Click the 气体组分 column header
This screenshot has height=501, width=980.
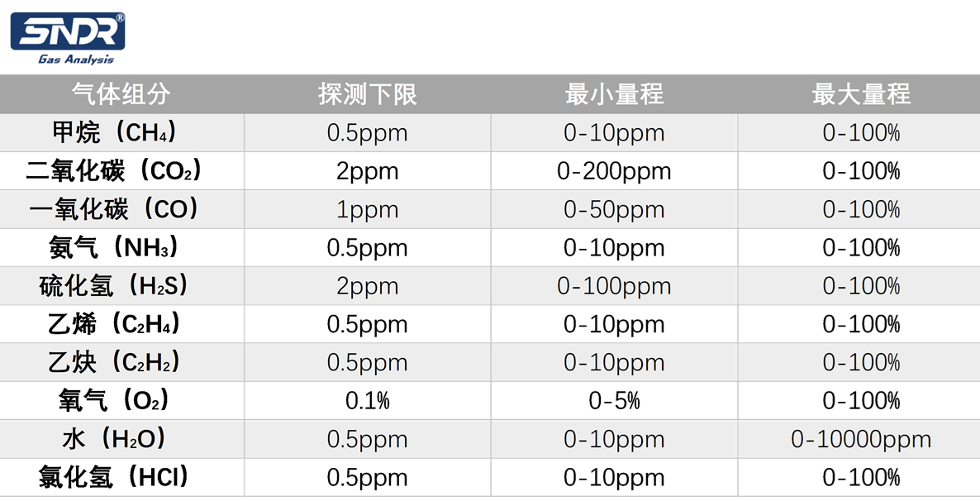[x=121, y=94]
